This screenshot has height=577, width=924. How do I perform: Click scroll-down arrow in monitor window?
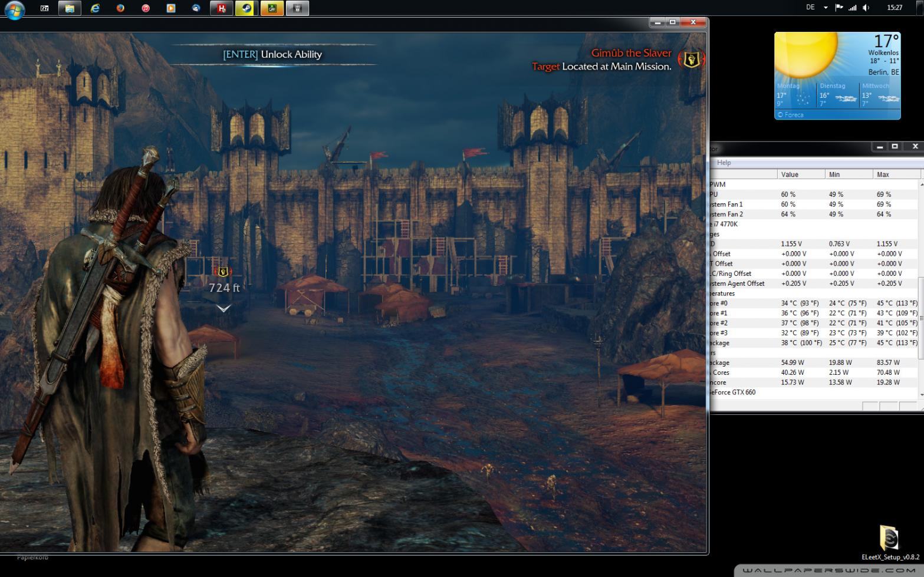pos(921,395)
